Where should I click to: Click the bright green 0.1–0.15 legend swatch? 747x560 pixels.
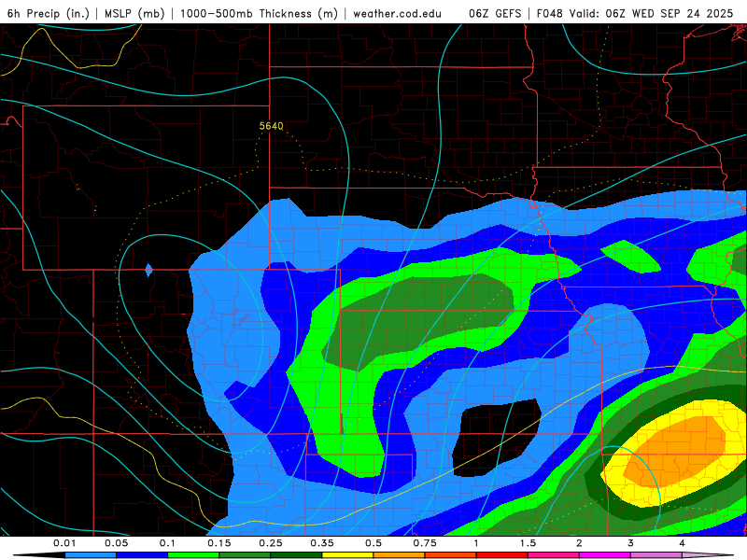(193, 555)
